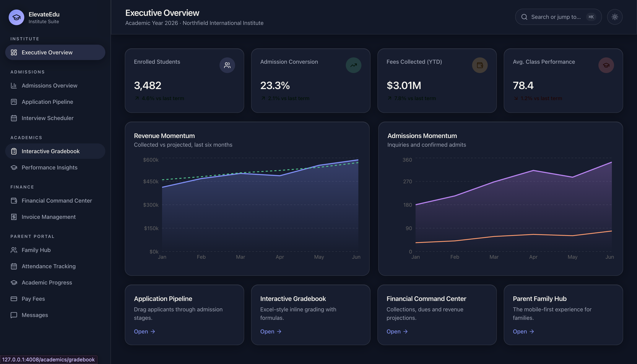The height and width of the screenshot is (364, 637).
Task: Click the Avg. Class Performance cap icon
Action: click(606, 65)
